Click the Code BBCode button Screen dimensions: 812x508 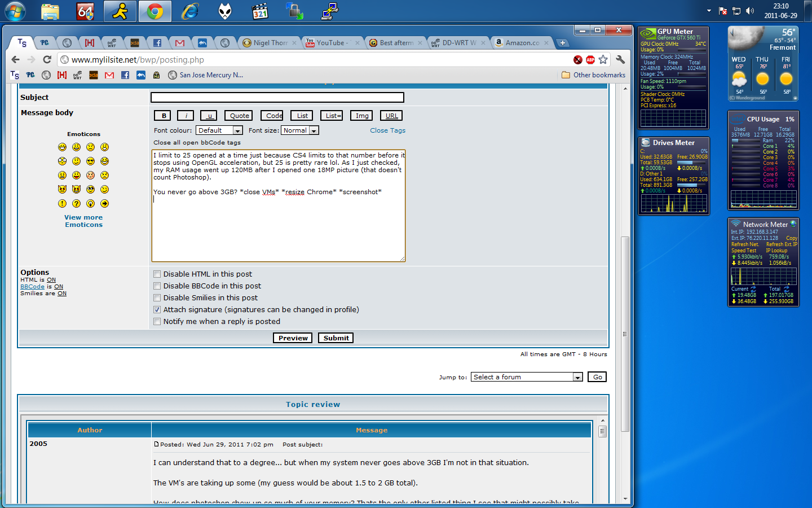coord(272,116)
